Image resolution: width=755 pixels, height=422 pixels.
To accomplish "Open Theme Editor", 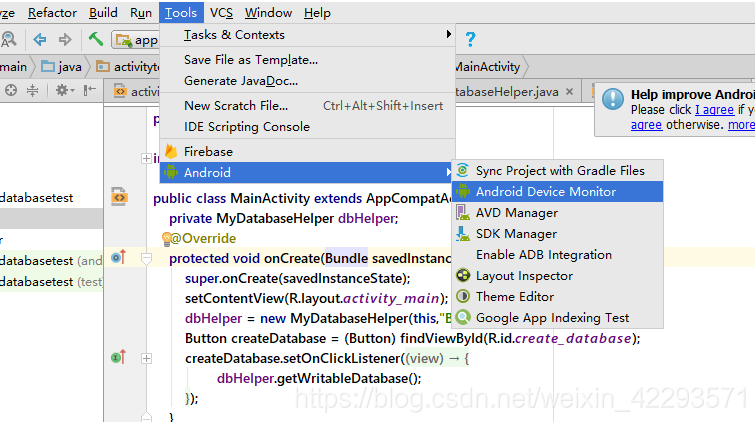I will coord(558,297).
